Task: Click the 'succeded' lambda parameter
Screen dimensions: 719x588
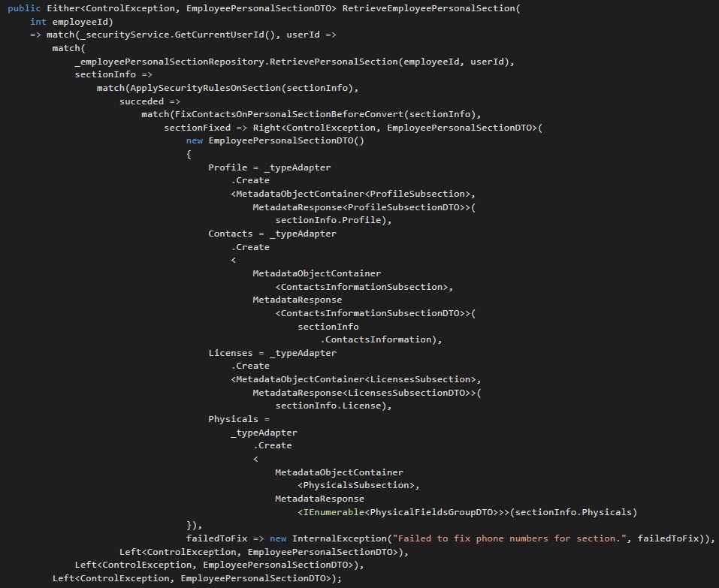Action: pyautogui.click(x=141, y=101)
